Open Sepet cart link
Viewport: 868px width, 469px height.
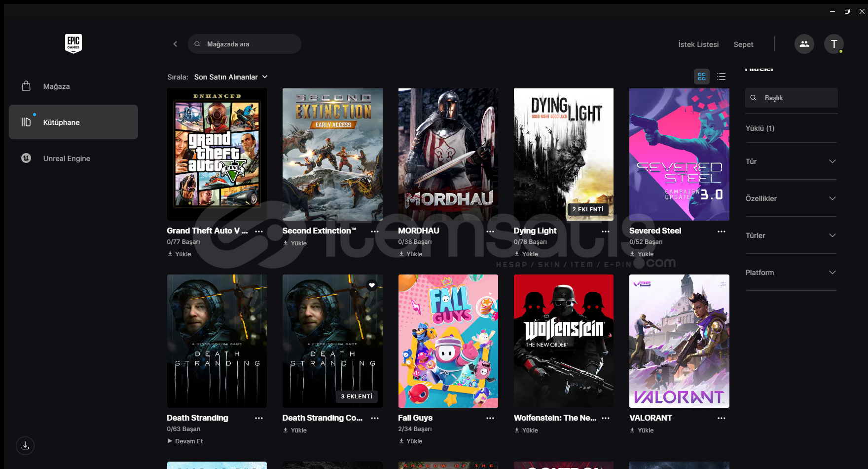tap(743, 44)
